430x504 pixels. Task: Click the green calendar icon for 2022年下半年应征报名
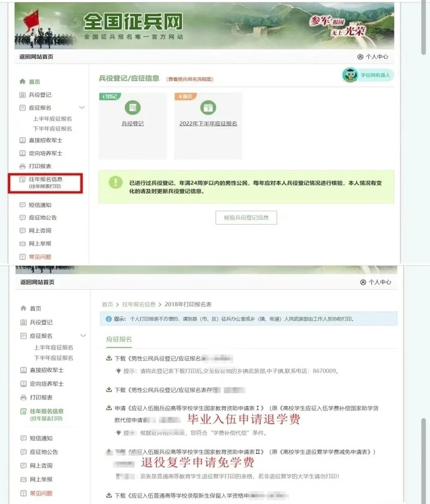[208, 107]
